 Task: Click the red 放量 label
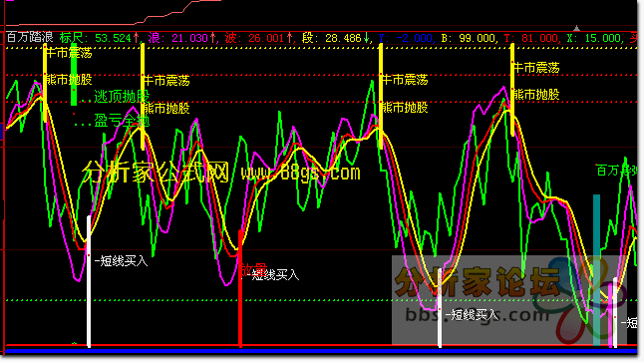pos(253,269)
